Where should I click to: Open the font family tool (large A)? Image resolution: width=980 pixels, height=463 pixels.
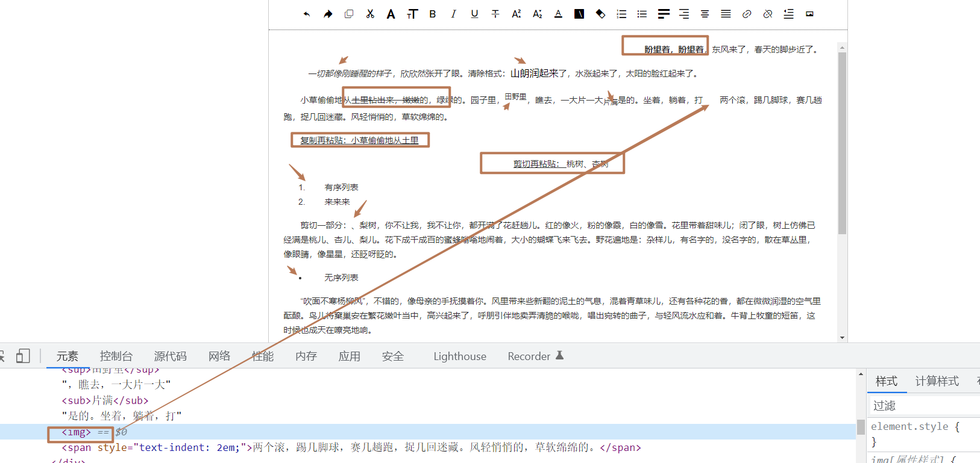click(x=391, y=14)
